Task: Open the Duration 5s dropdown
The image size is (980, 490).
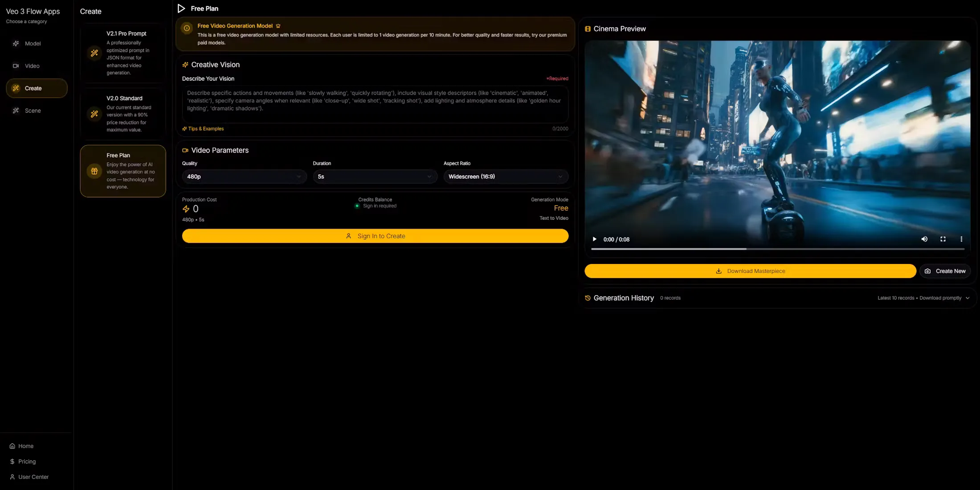Action: pyautogui.click(x=375, y=177)
